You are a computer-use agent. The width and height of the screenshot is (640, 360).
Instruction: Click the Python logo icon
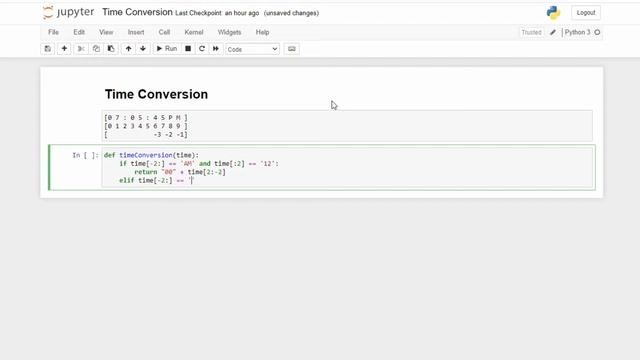tap(553, 13)
